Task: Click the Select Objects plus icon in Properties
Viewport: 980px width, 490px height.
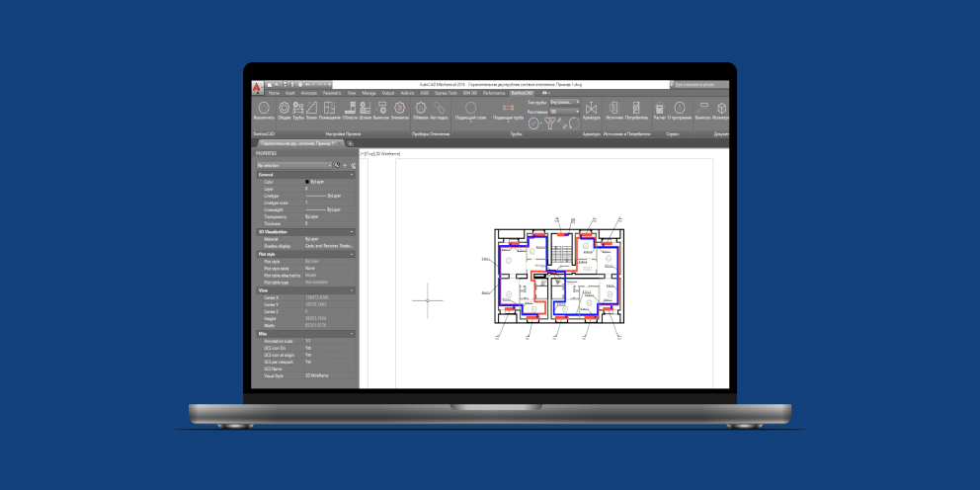Action: coord(345,165)
